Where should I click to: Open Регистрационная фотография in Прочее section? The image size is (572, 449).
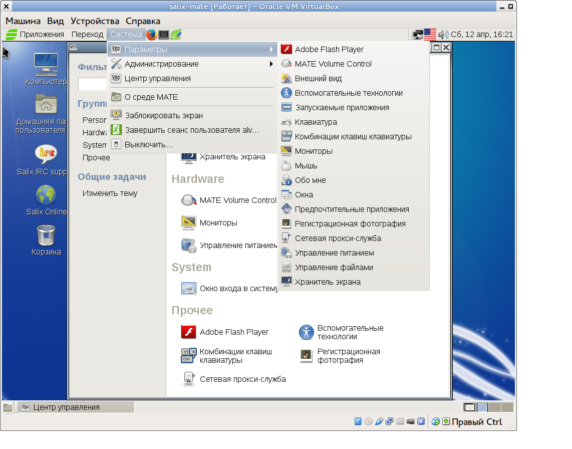point(340,356)
